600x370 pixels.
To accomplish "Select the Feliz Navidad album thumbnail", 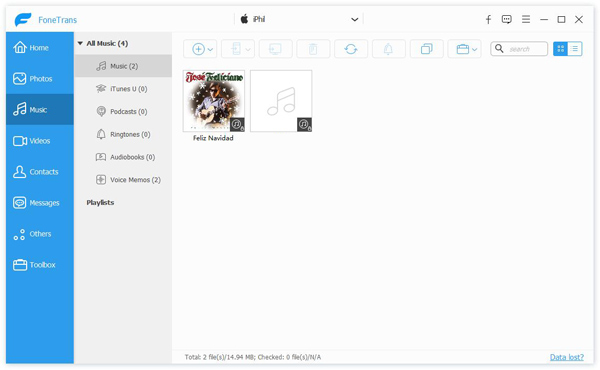I will (x=214, y=101).
